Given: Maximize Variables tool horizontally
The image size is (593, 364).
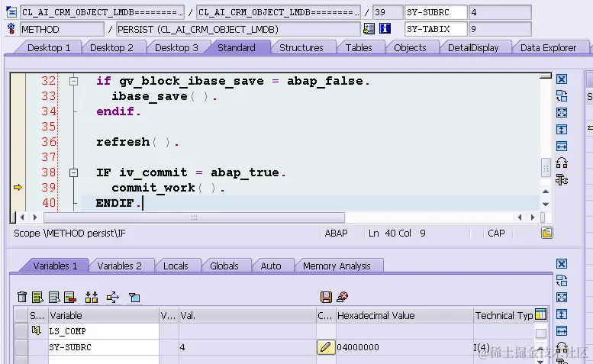Looking at the screenshot, I should [562, 330].
